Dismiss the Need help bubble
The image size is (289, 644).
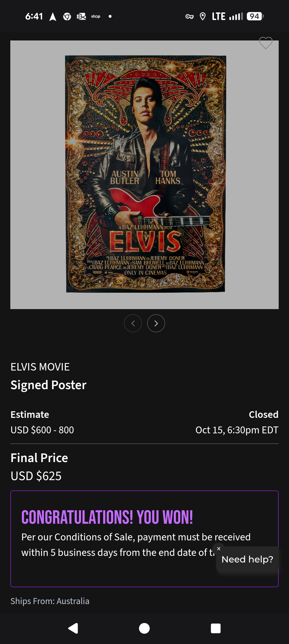pyautogui.click(x=219, y=548)
